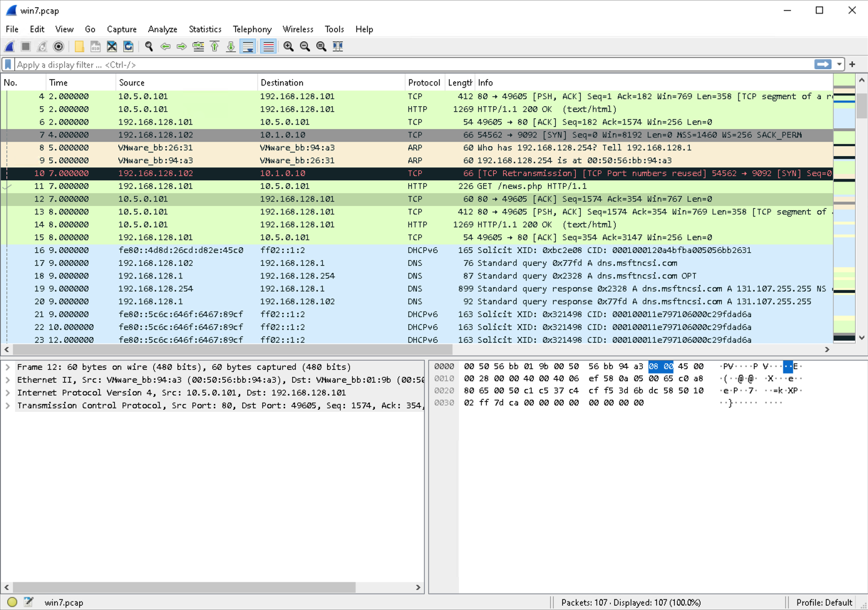Zoom out main window text

pos(305,46)
